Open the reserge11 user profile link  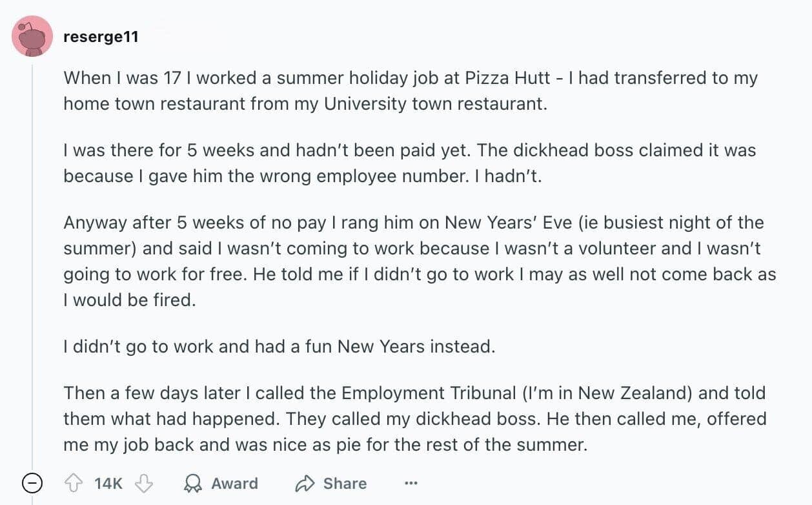click(x=101, y=37)
